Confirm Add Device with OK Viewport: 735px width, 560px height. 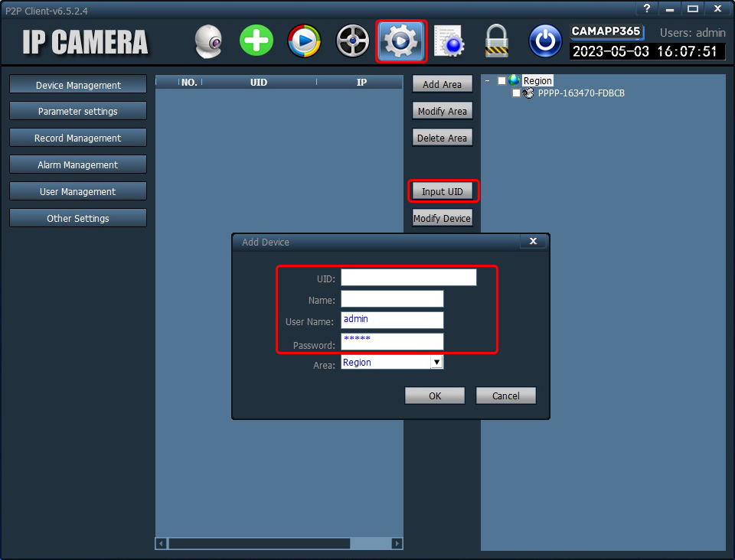[435, 396]
